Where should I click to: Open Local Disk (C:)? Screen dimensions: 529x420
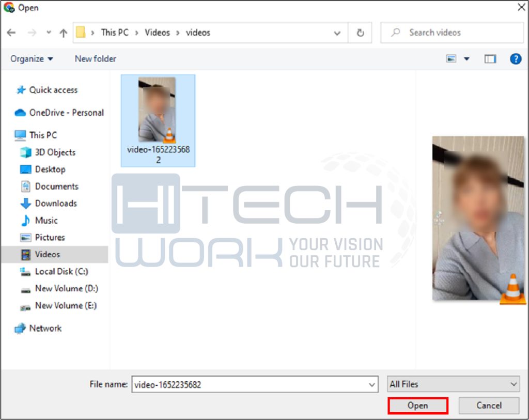pyautogui.click(x=54, y=271)
